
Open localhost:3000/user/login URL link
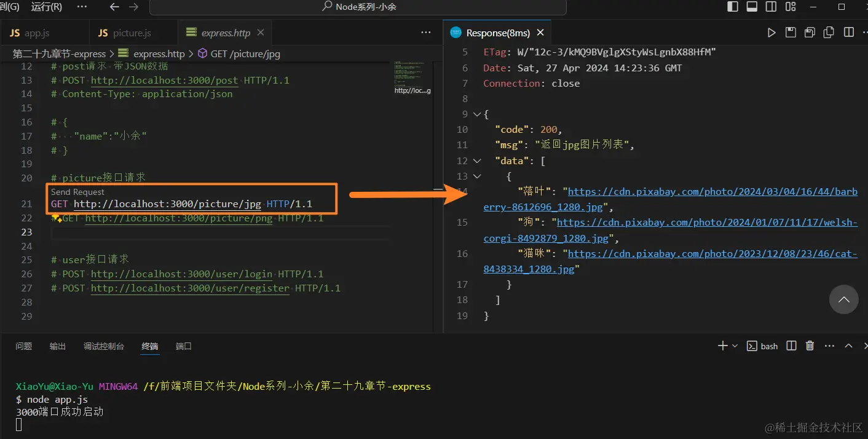182,274
